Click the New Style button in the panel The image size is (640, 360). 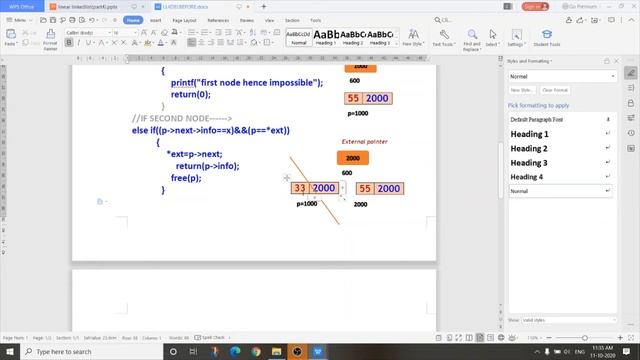[522, 90]
